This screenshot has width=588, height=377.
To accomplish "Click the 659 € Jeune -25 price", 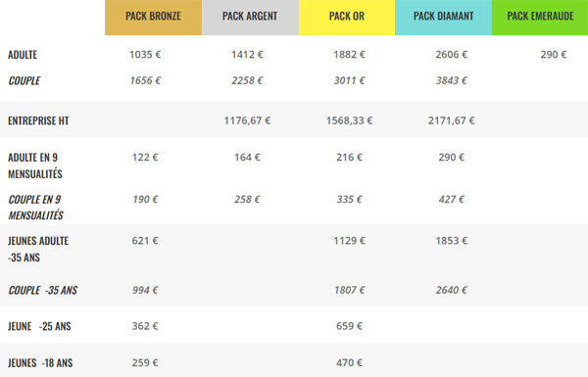I will pyautogui.click(x=349, y=326).
